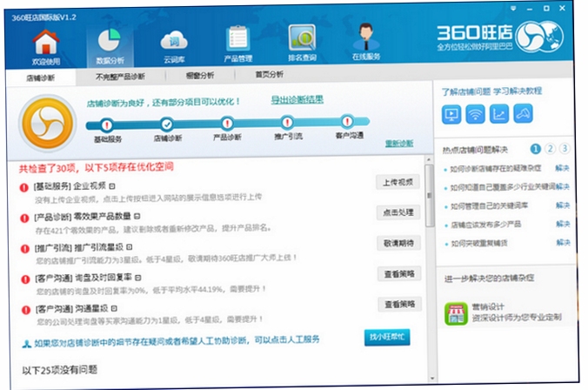
Task: Click the warning icon beside 询盘及时回复率
Action: coord(25,279)
